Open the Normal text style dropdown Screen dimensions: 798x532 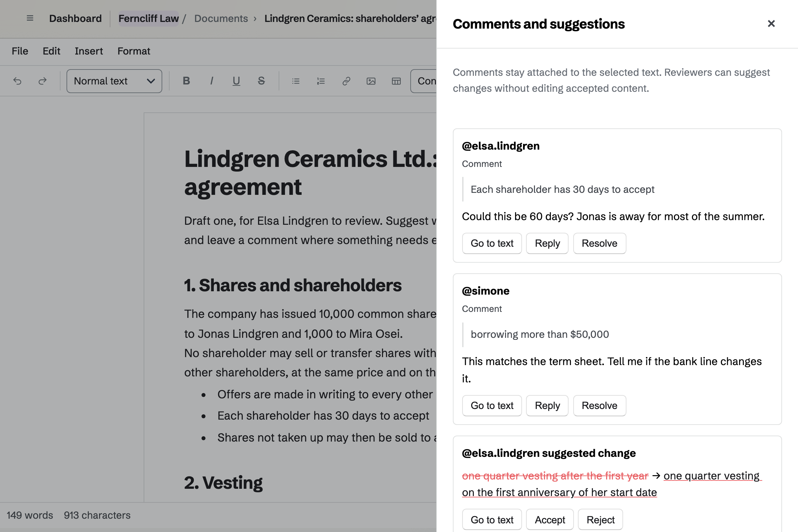[114, 81]
